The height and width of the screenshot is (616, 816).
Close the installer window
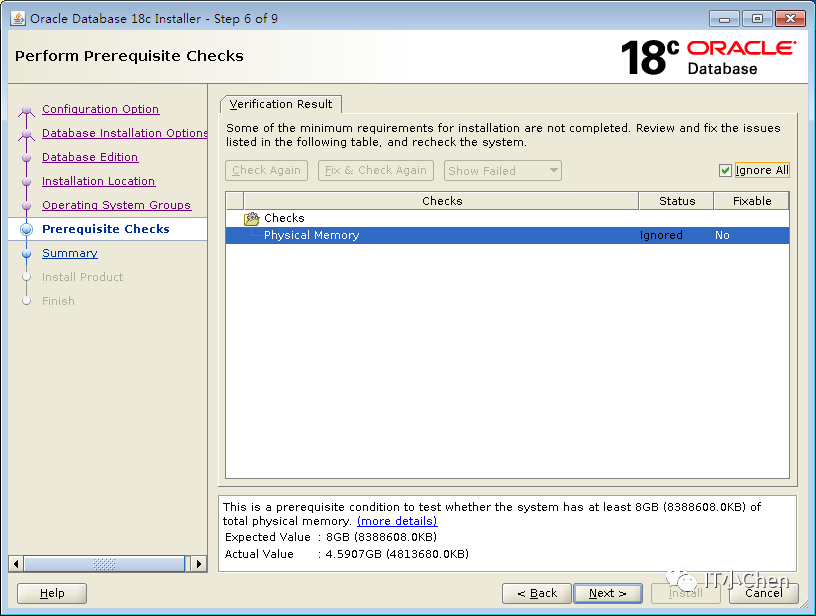790,19
